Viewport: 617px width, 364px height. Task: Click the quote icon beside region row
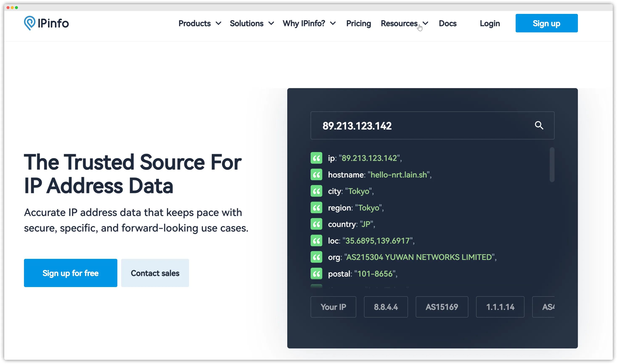[x=316, y=208]
